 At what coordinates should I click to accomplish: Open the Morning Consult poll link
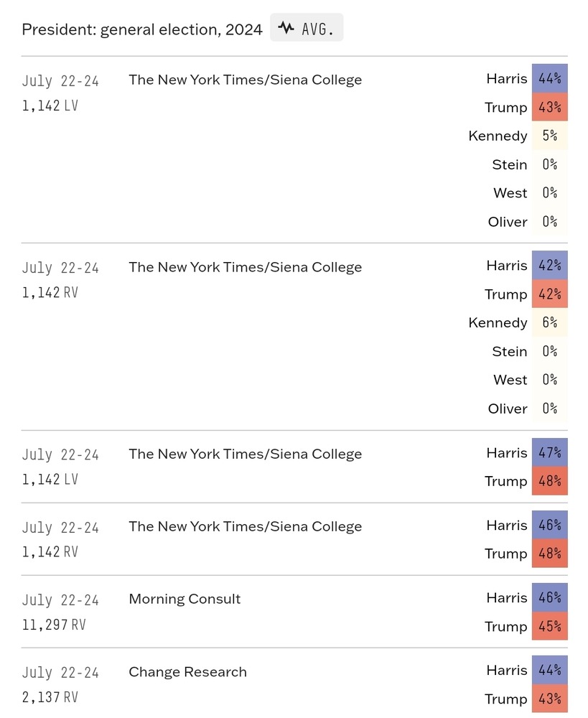click(185, 599)
